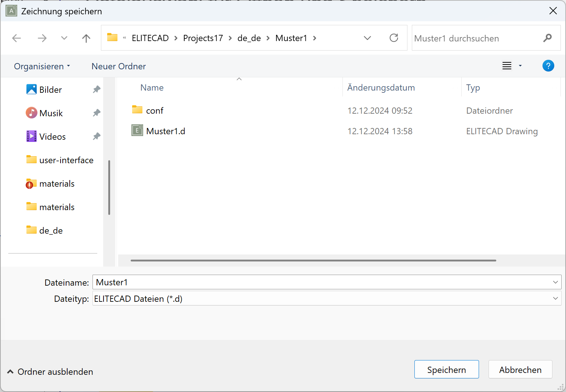Create a new folder with Neuer Ordner
Image resolution: width=566 pixels, height=392 pixels.
click(x=119, y=66)
